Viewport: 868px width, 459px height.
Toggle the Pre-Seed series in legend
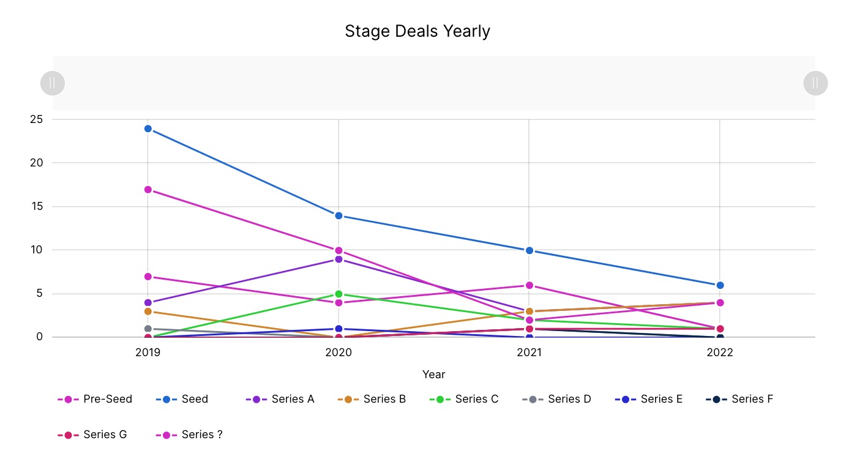pos(95,399)
